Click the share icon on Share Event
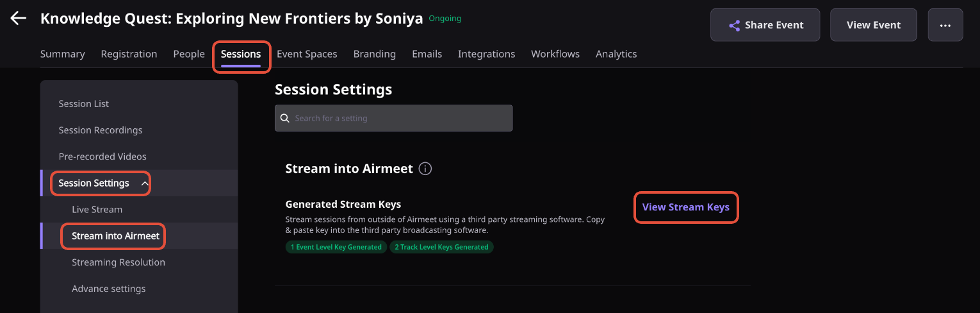The image size is (980, 313). pos(735,26)
